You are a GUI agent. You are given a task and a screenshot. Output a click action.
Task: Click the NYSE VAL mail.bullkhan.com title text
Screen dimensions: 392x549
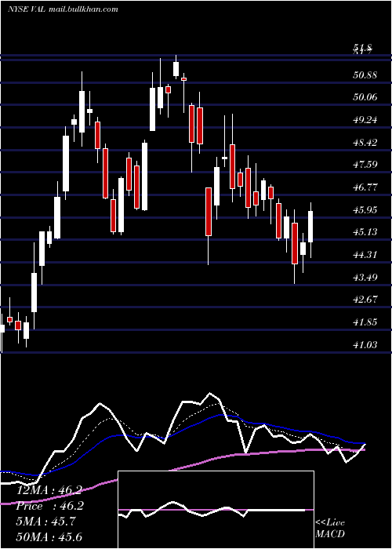(63, 9)
